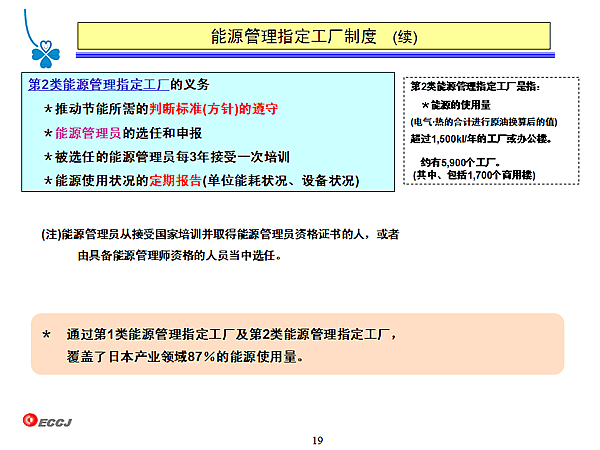Select the 87% energy coverage sentence
This screenshot has height=450, width=600.
[x=185, y=357]
